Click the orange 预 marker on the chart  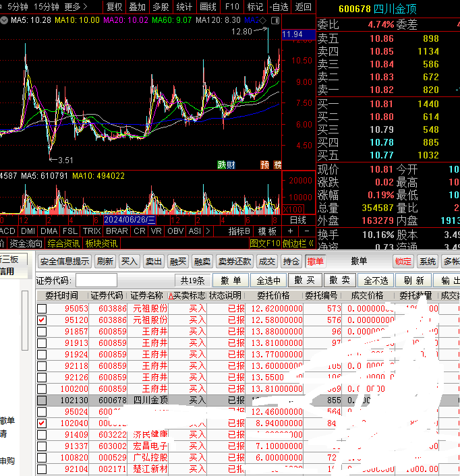(265, 165)
